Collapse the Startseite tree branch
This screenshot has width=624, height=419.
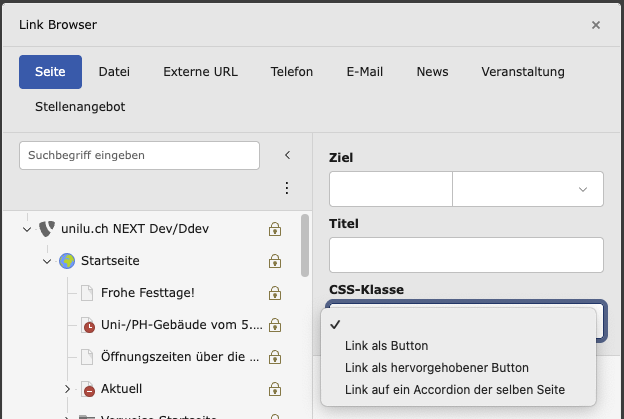[x=47, y=261]
